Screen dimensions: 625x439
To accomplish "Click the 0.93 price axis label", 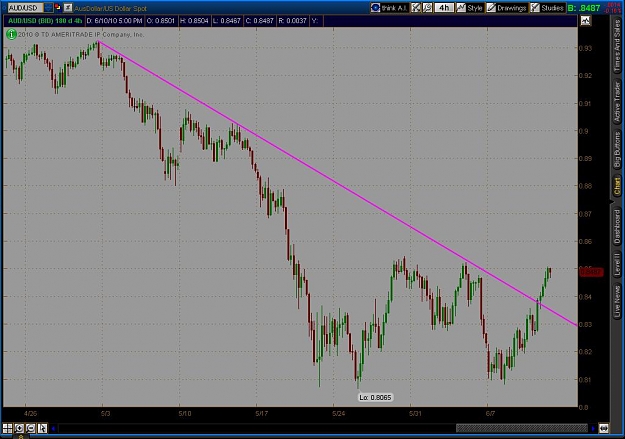I will pos(585,48).
